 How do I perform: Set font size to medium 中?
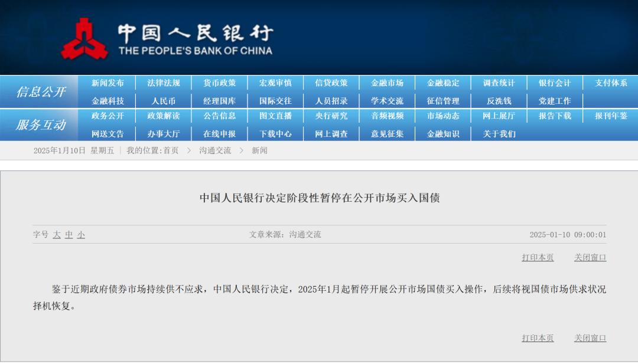[69, 235]
